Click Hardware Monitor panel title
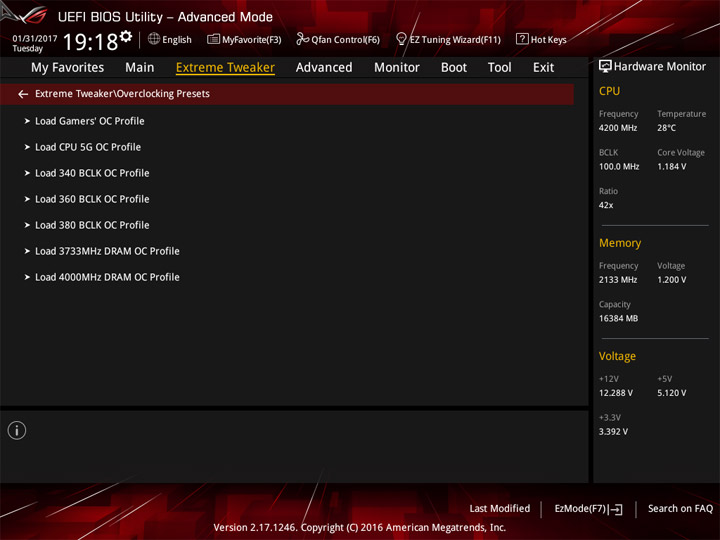This screenshot has width=720, height=540. point(660,67)
